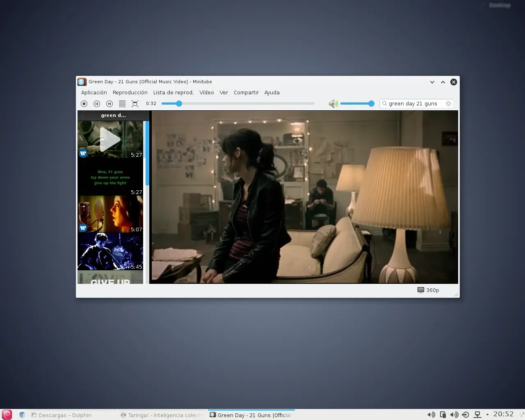Screen dimensions: 525x420
Task: Click the 0:32 elapsed time label
Action: [x=151, y=104]
